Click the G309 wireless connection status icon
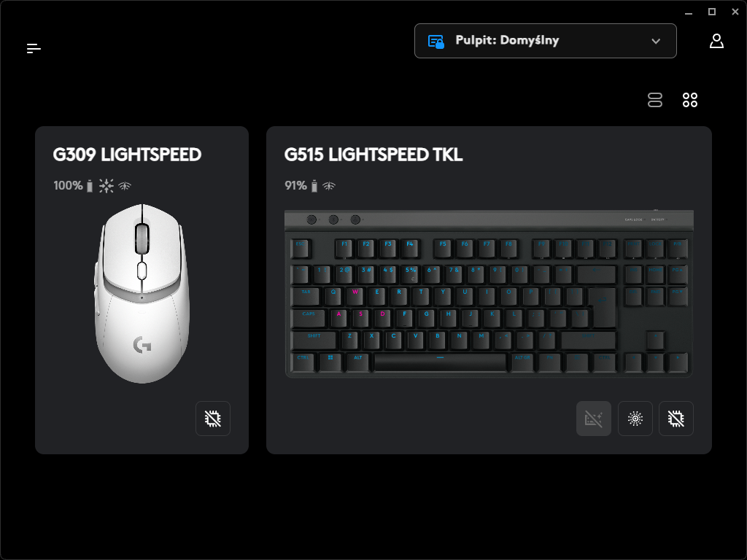Image resolution: width=747 pixels, height=560 pixels. pos(125,186)
